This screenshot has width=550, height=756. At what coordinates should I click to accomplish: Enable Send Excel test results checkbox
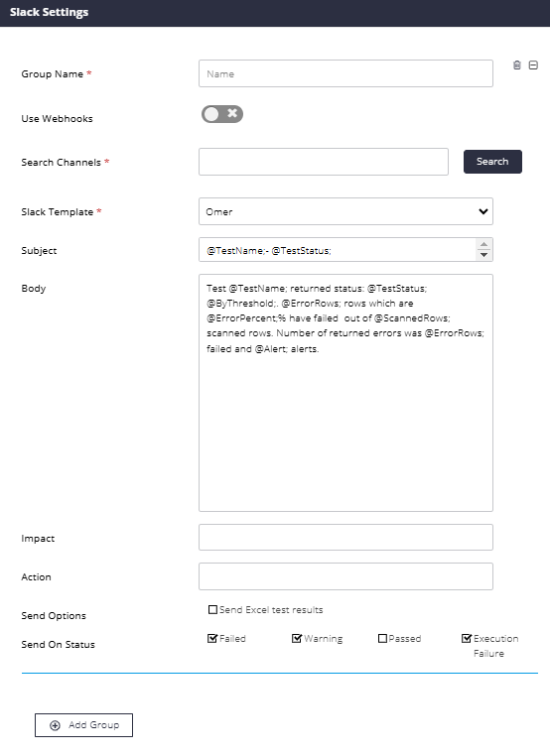pyautogui.click(x=212, y=610)
